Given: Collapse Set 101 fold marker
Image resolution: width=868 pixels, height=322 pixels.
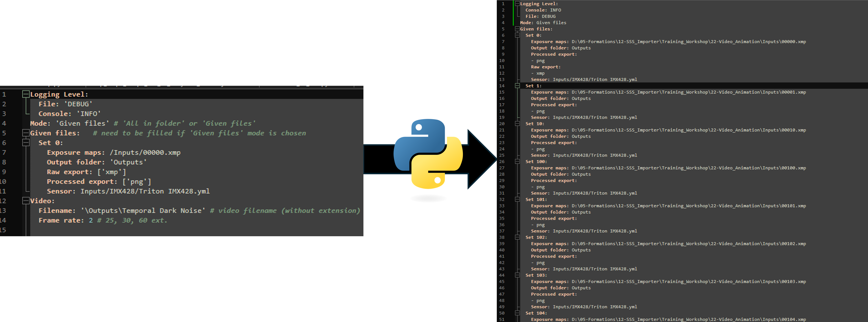Looking at the screenshot, I should 517,199.
